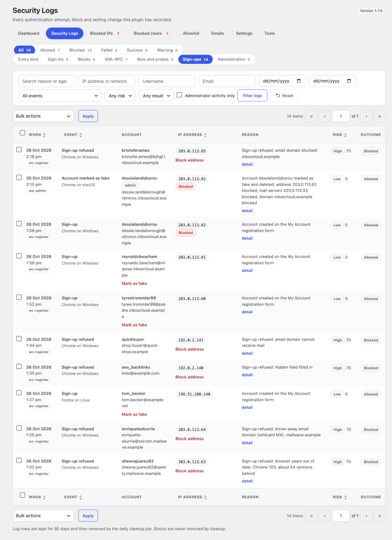Click the top Apply button

click(88, 116)
